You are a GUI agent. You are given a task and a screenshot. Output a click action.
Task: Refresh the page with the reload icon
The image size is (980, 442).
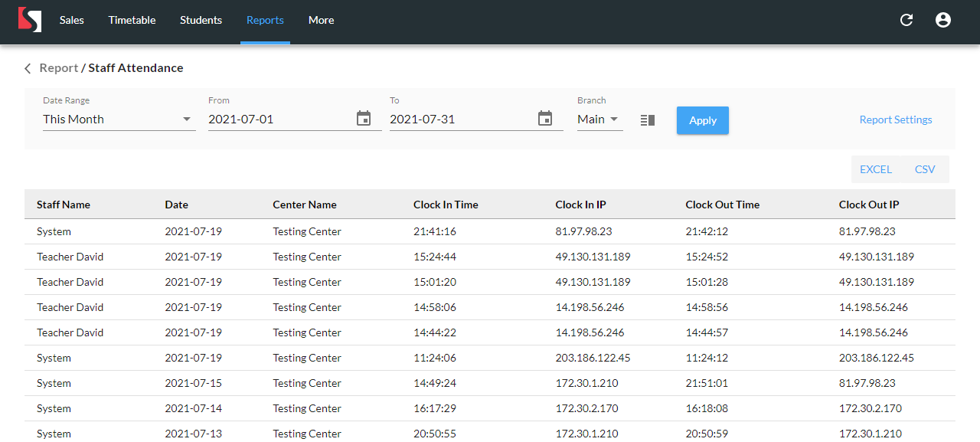pyautogui.click(x=906, y=21)
